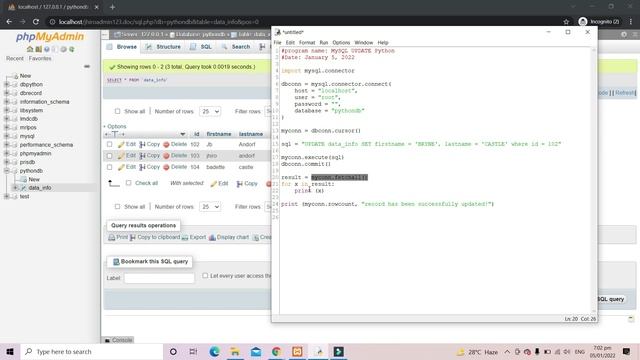
Task: Sort by the lastname column header
Action: tap(251, 134)
